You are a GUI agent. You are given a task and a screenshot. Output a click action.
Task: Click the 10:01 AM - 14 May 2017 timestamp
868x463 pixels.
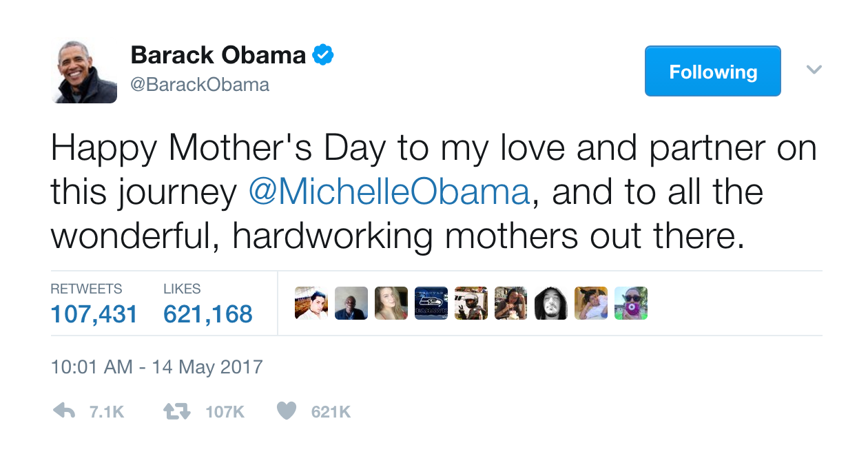click(x=157, y=366)
